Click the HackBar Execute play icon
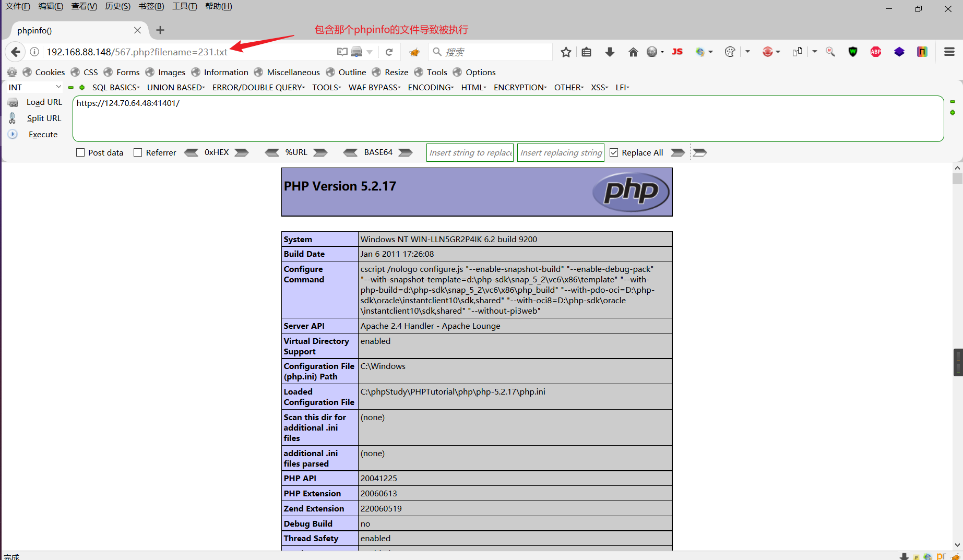Viewport: 963px width, 560px height. (13, 134)
